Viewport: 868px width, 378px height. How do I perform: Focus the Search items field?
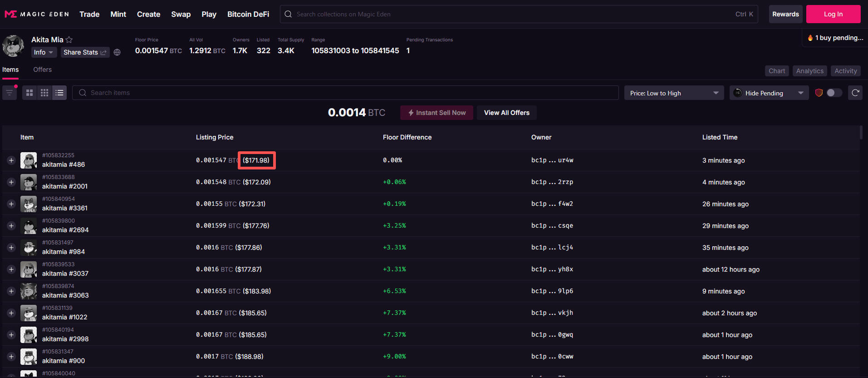click(345, 93)
